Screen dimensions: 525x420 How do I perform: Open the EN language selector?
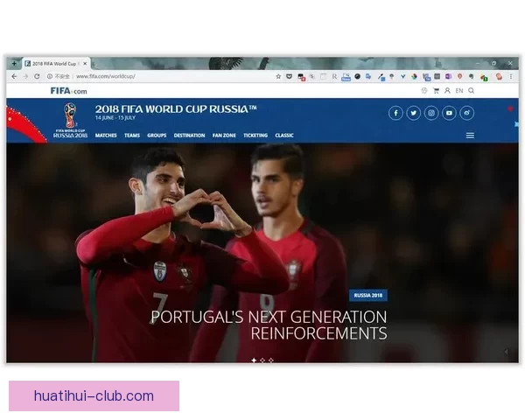click(x=459, y=90)
